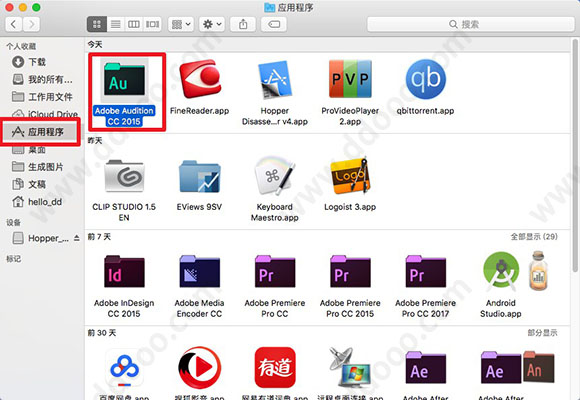Launch Hopper Disassembler v4.app
580x400 pixels.
(275, 80)
